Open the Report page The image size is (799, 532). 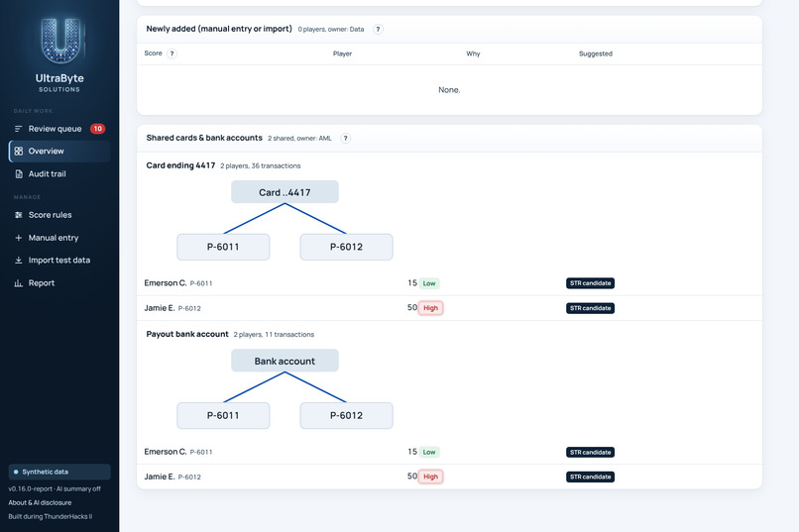point(59,283)
